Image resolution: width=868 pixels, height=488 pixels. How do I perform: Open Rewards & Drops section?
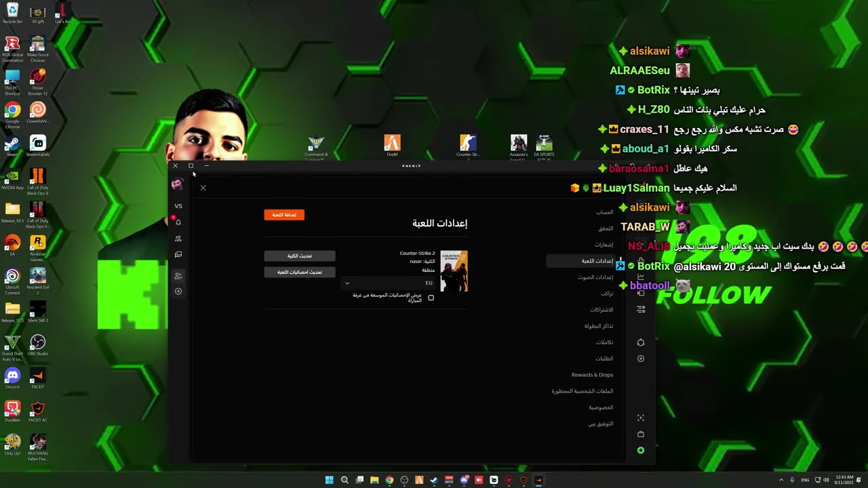592,375
